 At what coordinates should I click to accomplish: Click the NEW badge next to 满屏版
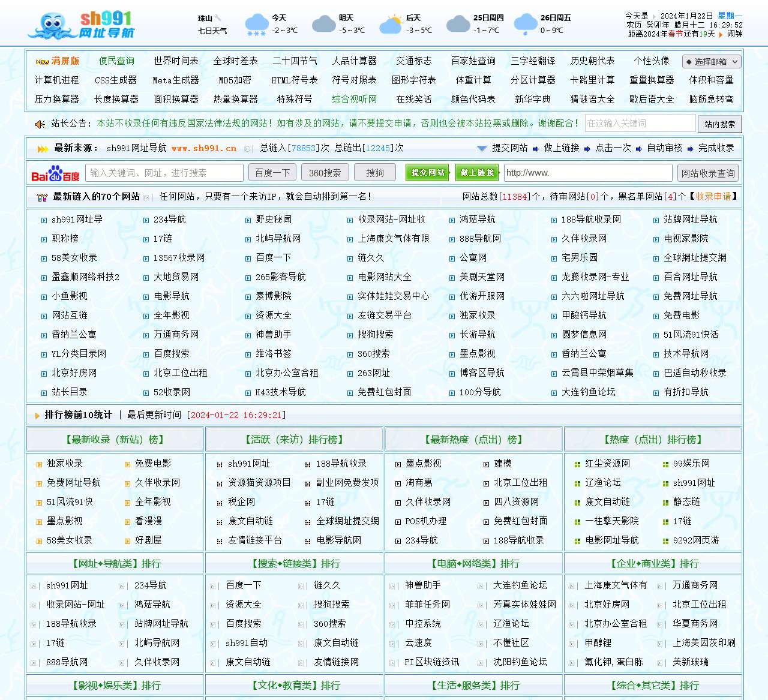click(x=42, y=62)
